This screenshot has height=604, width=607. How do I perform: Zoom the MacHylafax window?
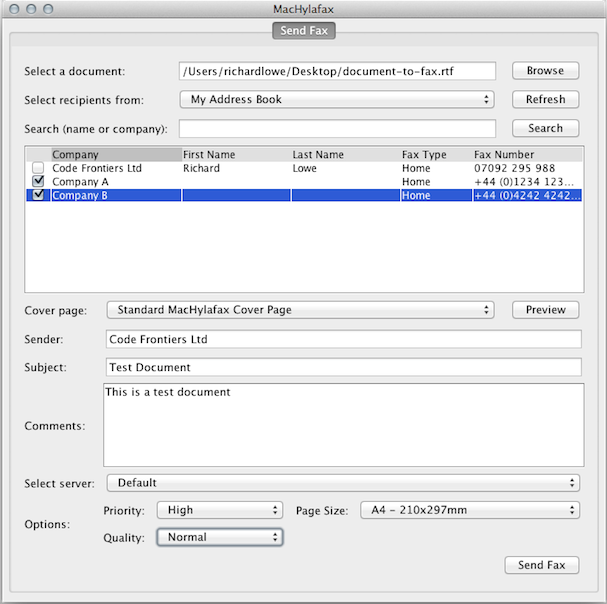pyautogui.click(x=48, y=9)
